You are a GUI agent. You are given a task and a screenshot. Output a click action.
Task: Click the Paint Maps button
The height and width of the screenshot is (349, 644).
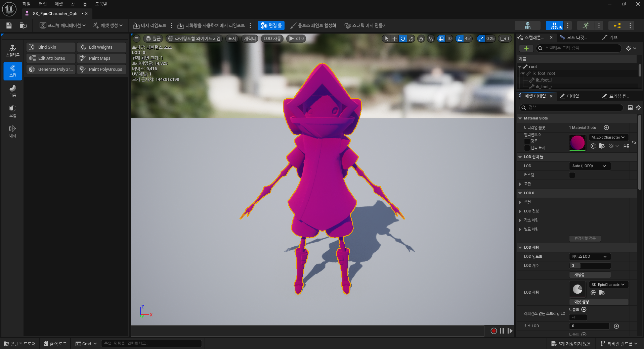(101, 58)
